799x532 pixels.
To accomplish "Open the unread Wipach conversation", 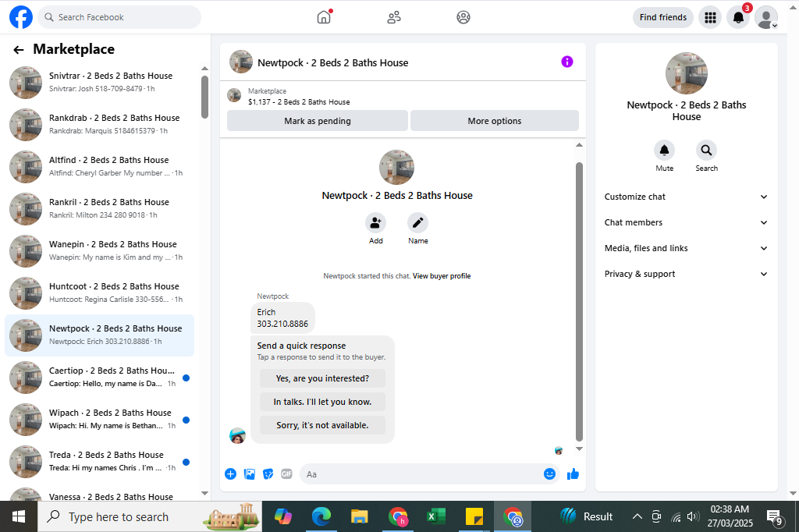I will 99,420.
